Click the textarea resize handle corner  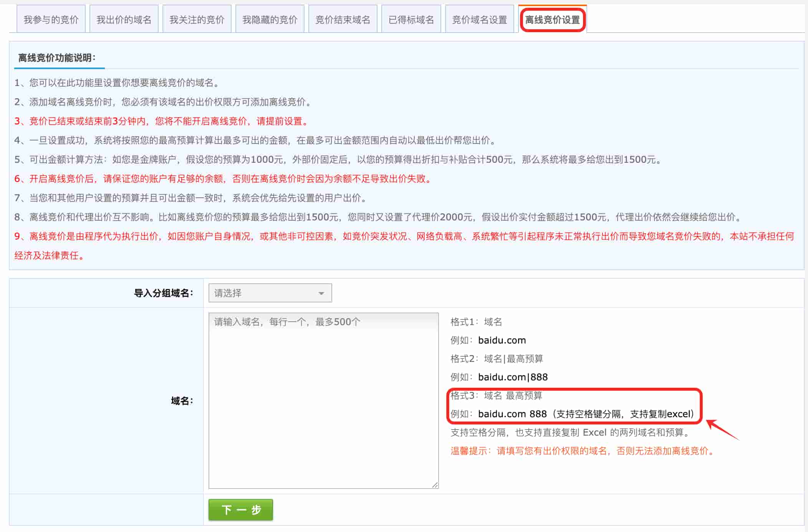pos(435,484)
